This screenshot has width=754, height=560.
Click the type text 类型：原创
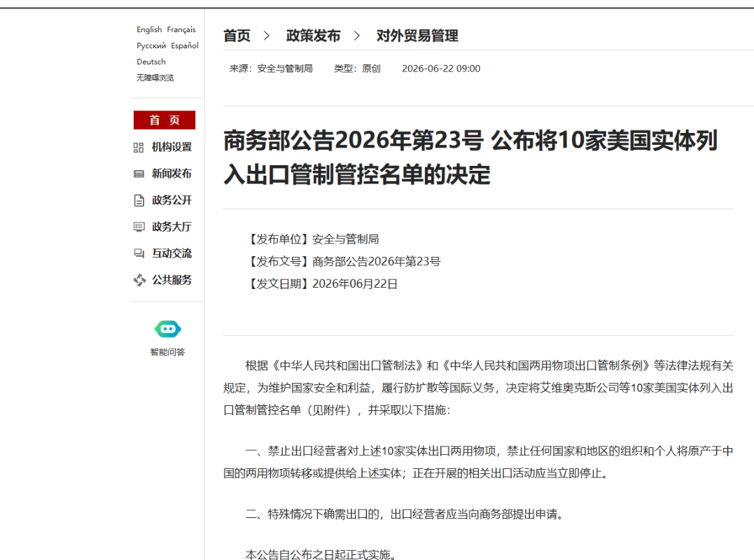coord(357,69)
